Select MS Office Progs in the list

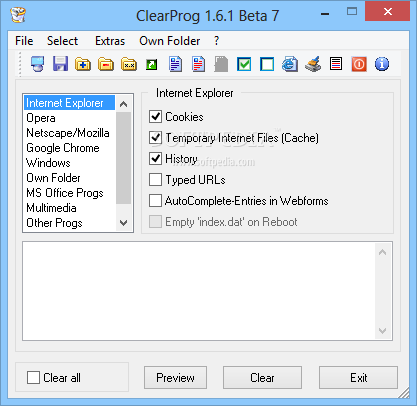tap(69, 193)
